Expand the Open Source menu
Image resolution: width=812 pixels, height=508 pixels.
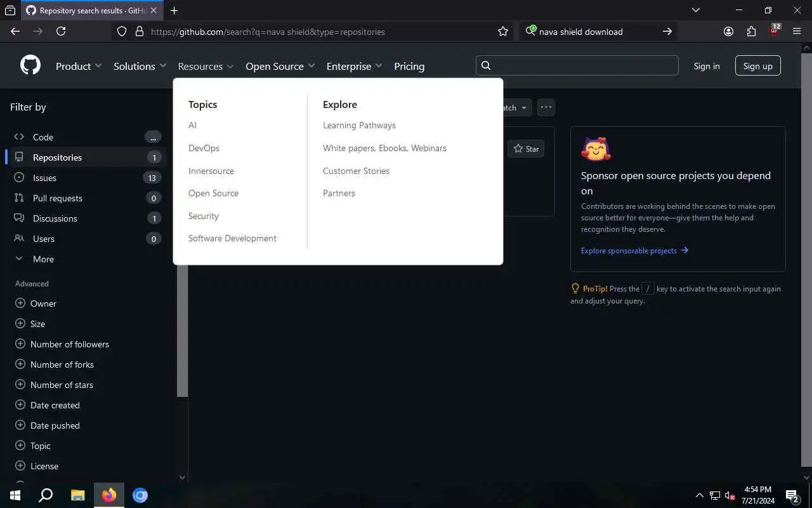click(280, 66)
